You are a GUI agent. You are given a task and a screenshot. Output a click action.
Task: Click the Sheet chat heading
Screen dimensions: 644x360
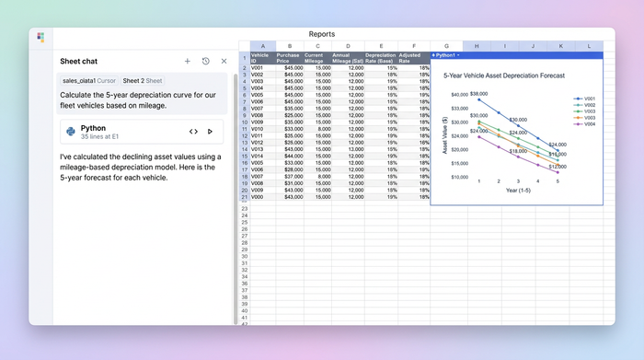tap(79, 62)
